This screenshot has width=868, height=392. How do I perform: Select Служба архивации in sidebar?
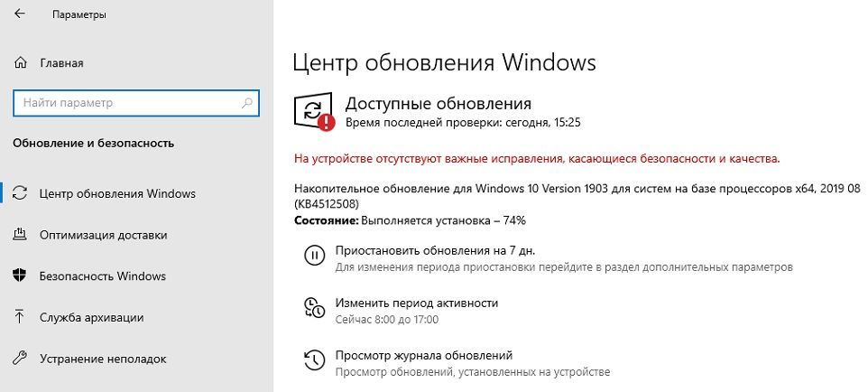pos(92,317)
